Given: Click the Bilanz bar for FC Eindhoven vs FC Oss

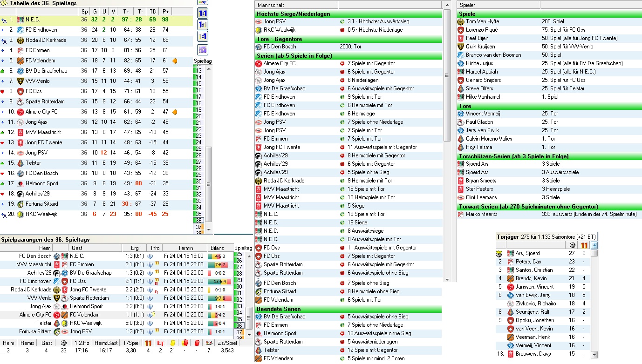Looking at the screenshot, I should coord(220,281).
